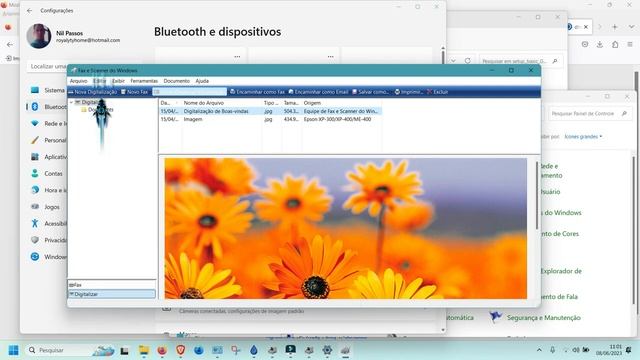Open Windows Update icon in Settings sidebar
The height and width of the screenshot is (360, 640).
tap(35, 257)
